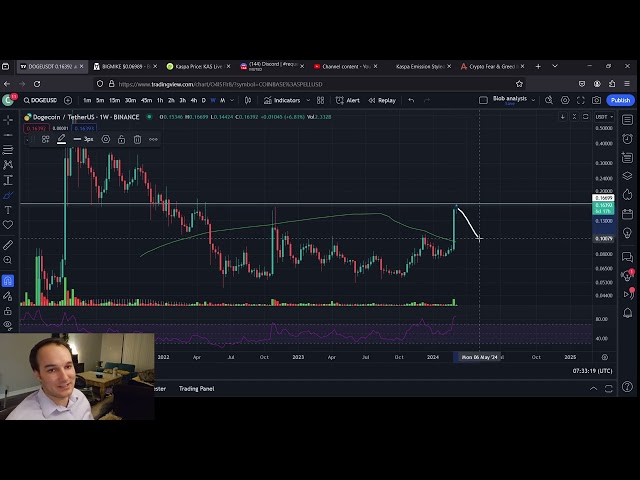Delete the selected drawing with trash icon
Screen dimensions: 640x480
[137, 139]
